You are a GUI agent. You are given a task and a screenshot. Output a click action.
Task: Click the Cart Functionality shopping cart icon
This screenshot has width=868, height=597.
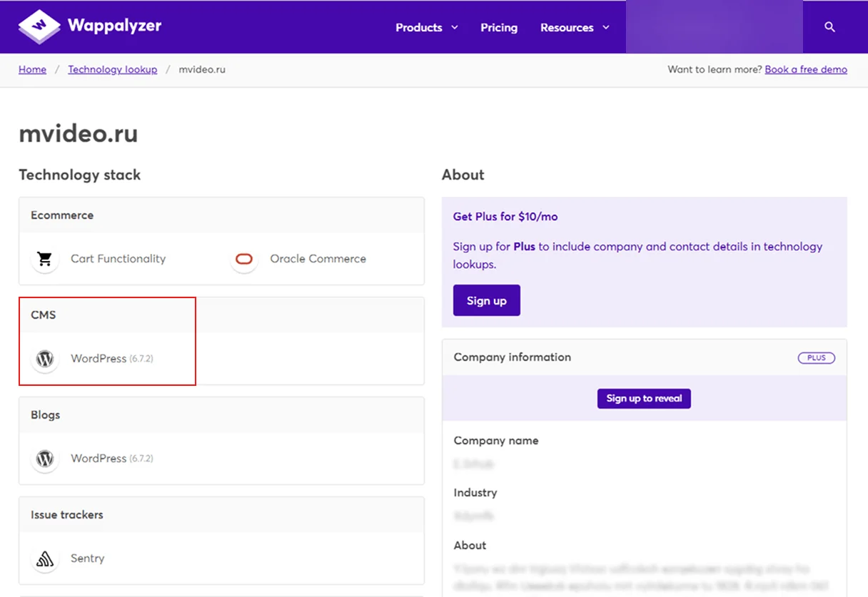(45, 259)
